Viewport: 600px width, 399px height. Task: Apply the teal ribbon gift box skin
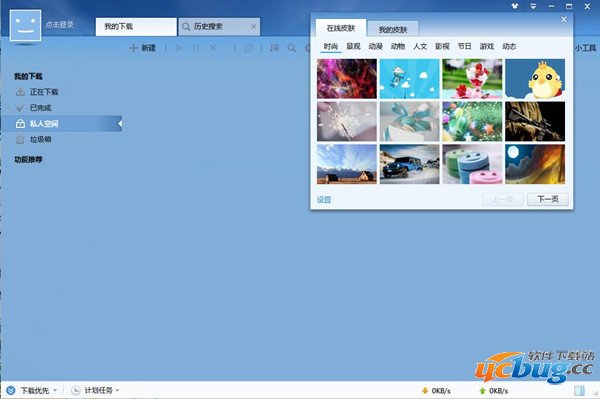[409, 122]
